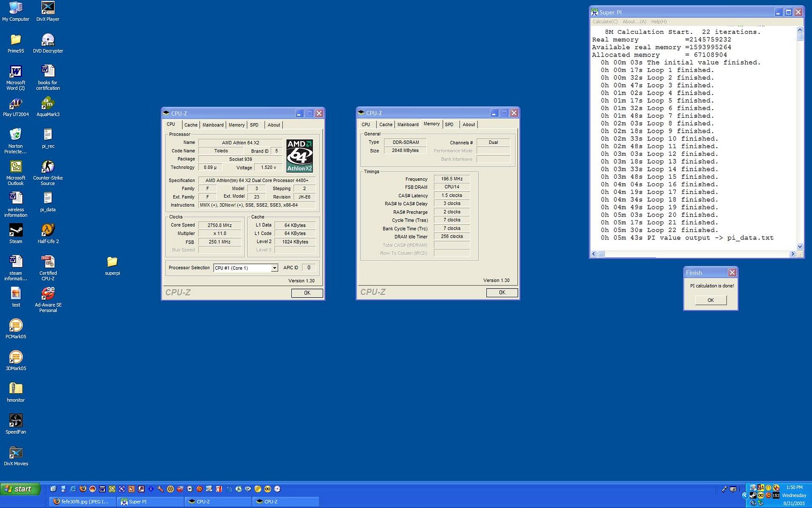Click the Firefox icon in quick launch
This screenshot has width=812, height=508.
[x=83, y=489]
